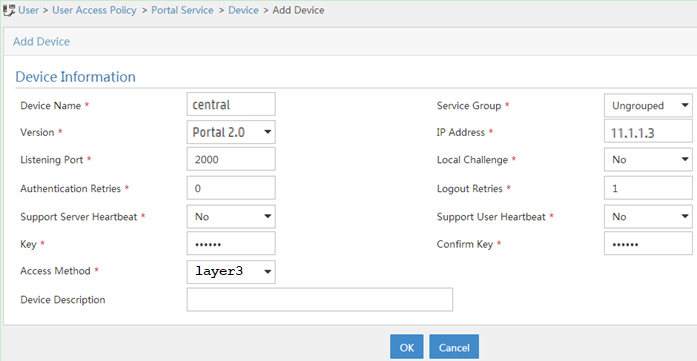Click the Cancel button
The image size is (697, 361).
click(454, 347)
